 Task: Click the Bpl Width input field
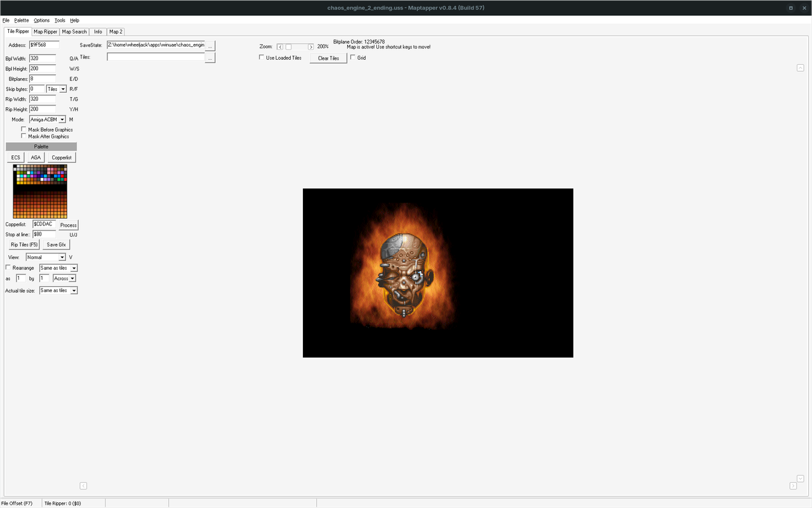pos(43,58)
